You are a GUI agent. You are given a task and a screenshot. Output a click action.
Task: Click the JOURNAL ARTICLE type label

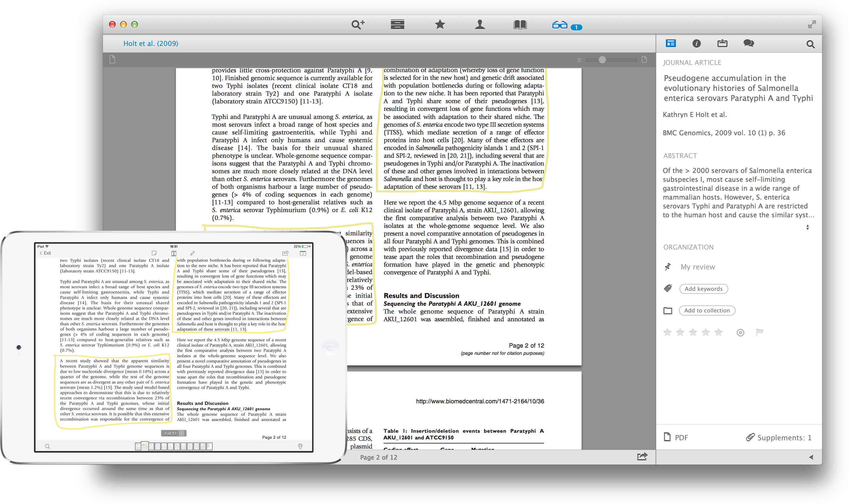coord(691,62)
